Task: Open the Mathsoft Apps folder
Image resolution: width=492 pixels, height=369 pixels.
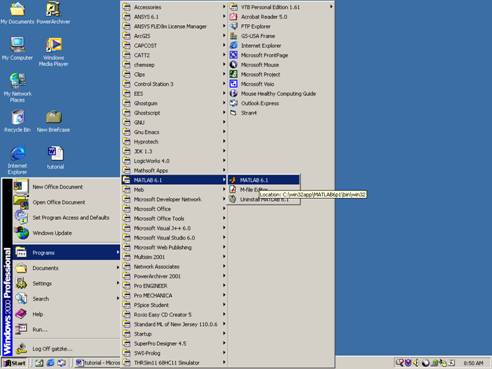Action: 174,170
